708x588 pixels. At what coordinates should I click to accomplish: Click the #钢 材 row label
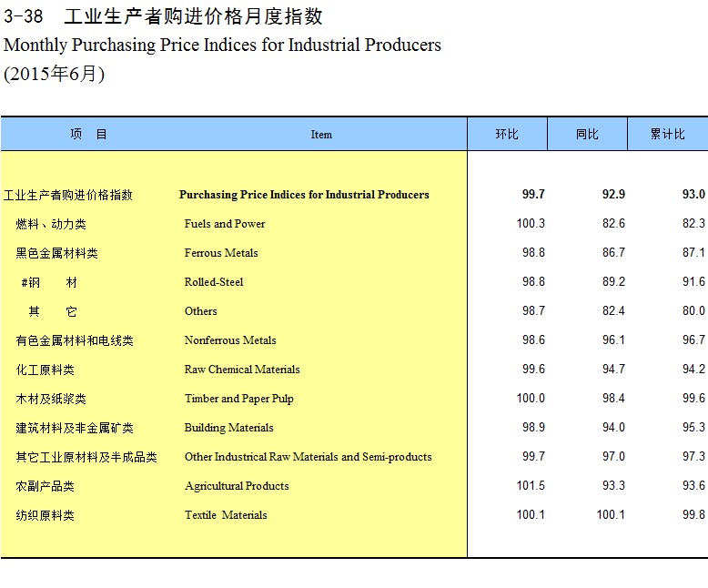click(49, 283)
